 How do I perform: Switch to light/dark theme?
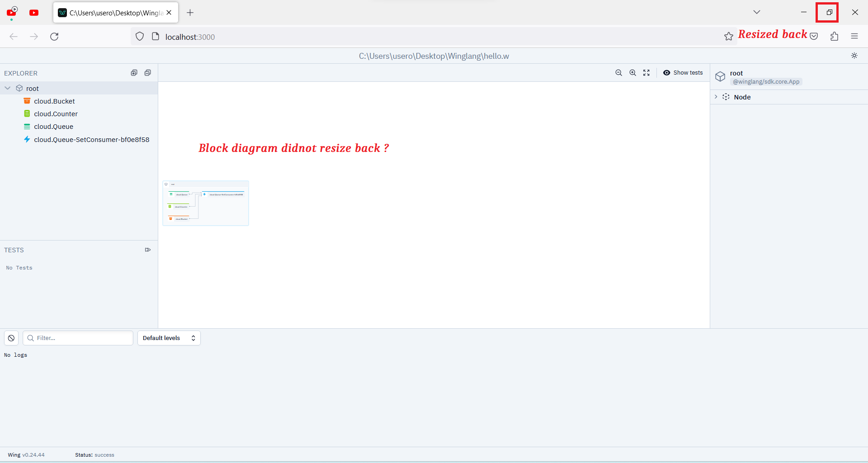tap(854, 55)
